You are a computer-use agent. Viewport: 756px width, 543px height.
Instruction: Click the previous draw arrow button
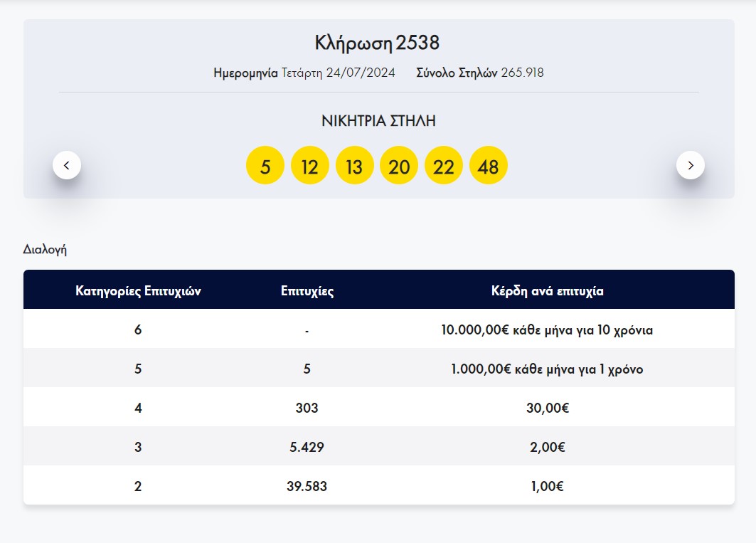pyautogui.click(x=67, y=165)
